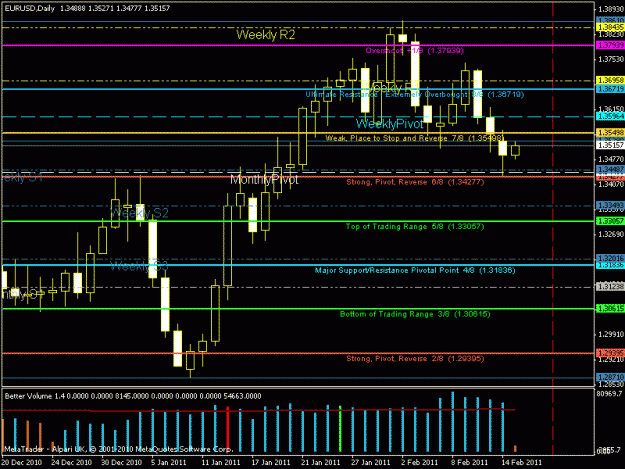Click the 27 Jan 2011 date label
Screen dimensions: 625x469
coord(371,462)
